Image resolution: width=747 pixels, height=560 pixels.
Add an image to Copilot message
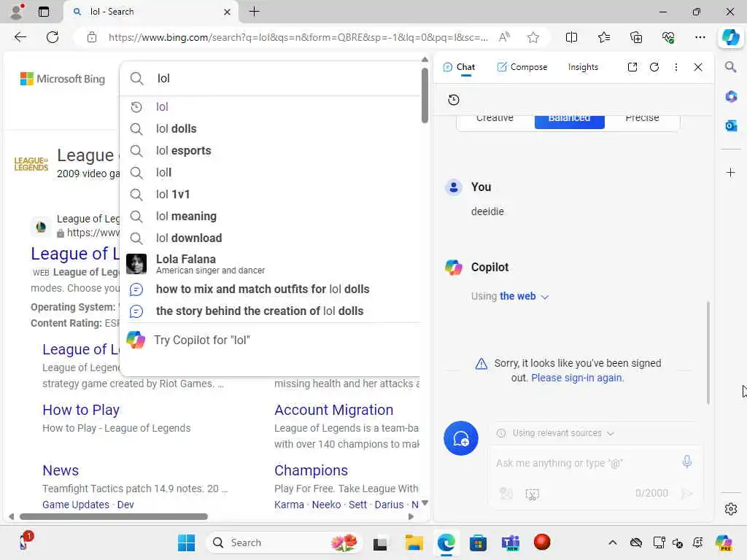(506, 494)
